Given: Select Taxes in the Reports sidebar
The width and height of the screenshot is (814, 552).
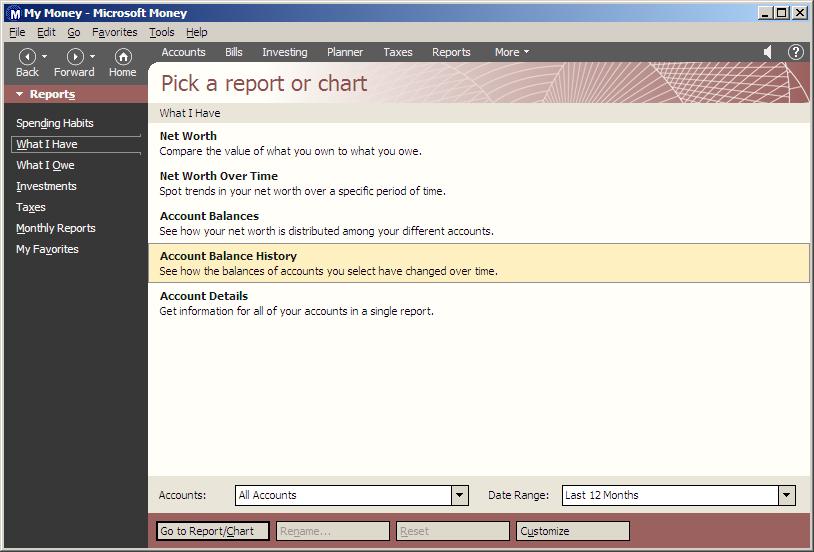Looking at the screenshot, I should [x=31, y=207].
